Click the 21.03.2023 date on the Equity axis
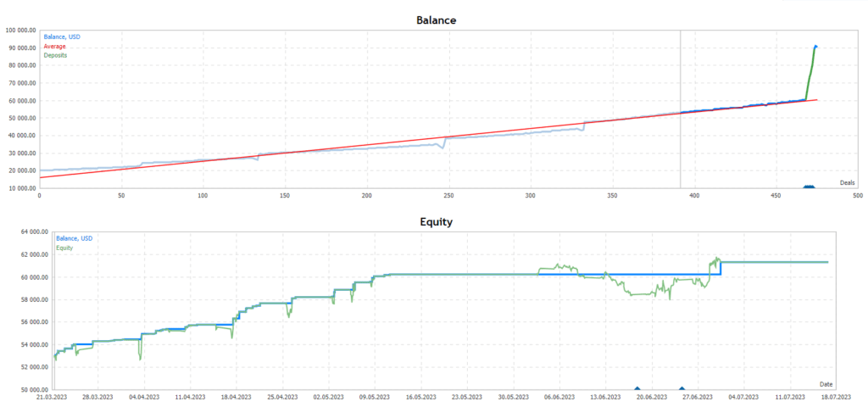The image size is (868, 407). click(51, 397)
